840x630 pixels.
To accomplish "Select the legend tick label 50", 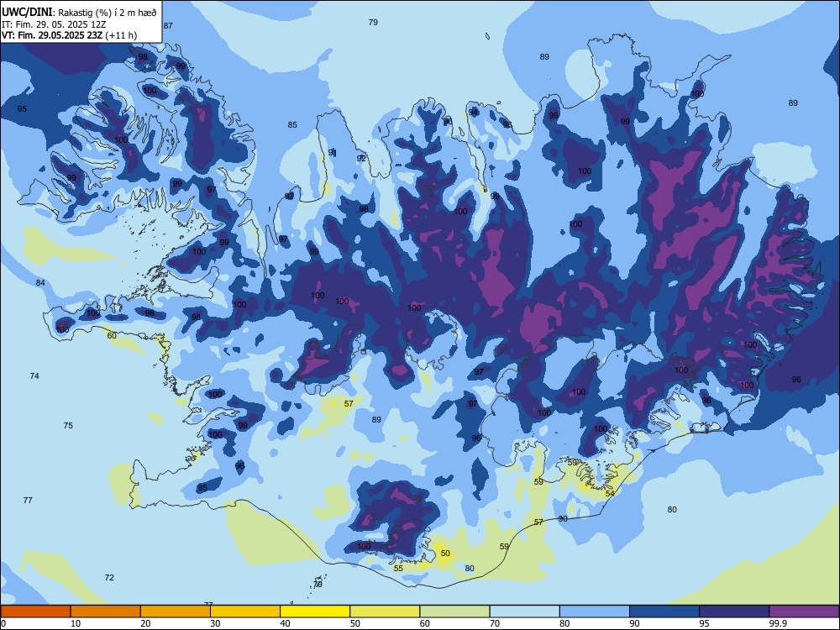I will (354, 623).
